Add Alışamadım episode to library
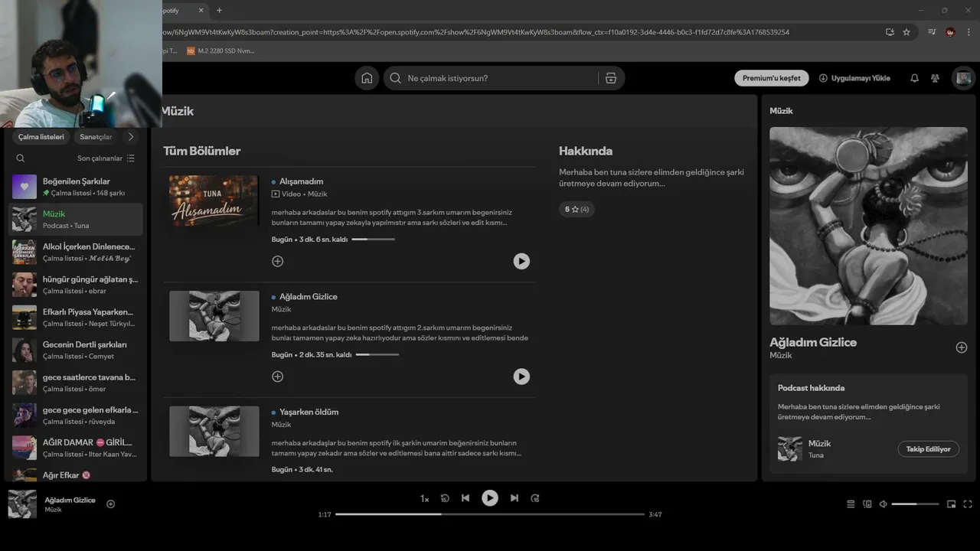This screenshot has height=551, width=980. 278,261
